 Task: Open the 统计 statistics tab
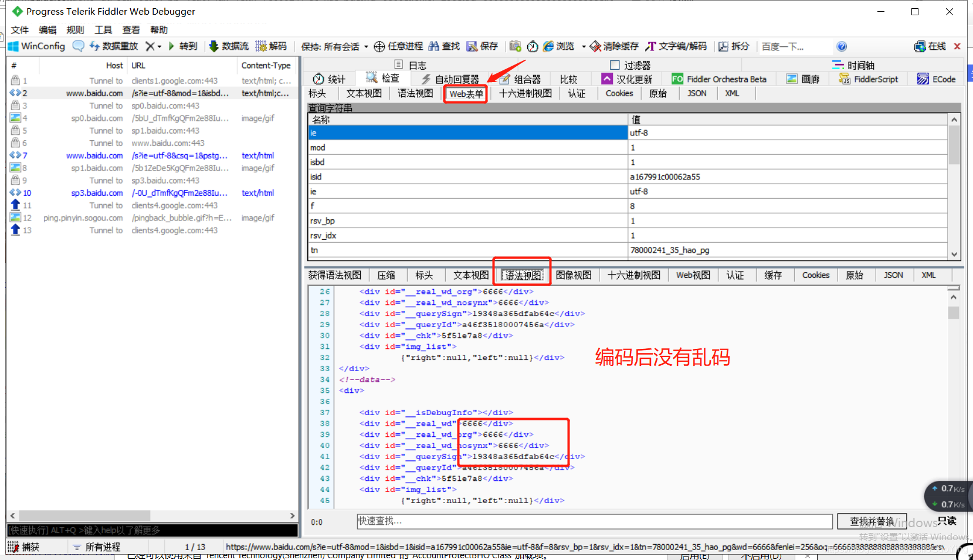[x=330, y=79]
